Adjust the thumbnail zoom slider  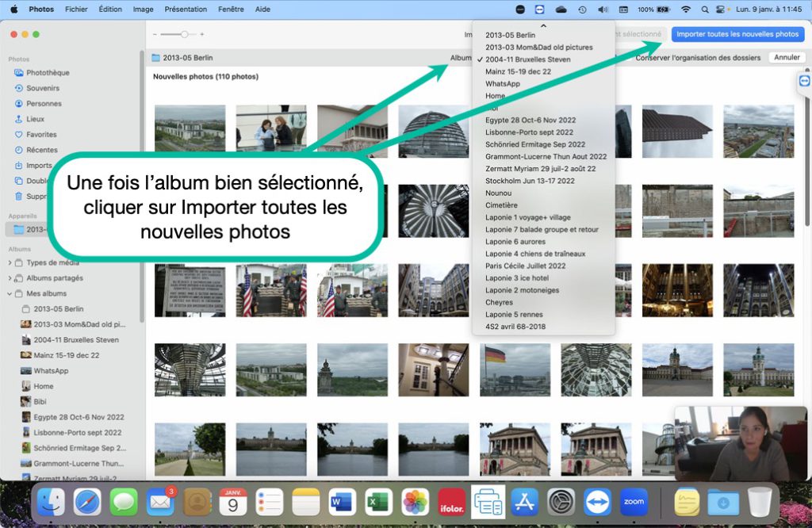click(184, 35)
